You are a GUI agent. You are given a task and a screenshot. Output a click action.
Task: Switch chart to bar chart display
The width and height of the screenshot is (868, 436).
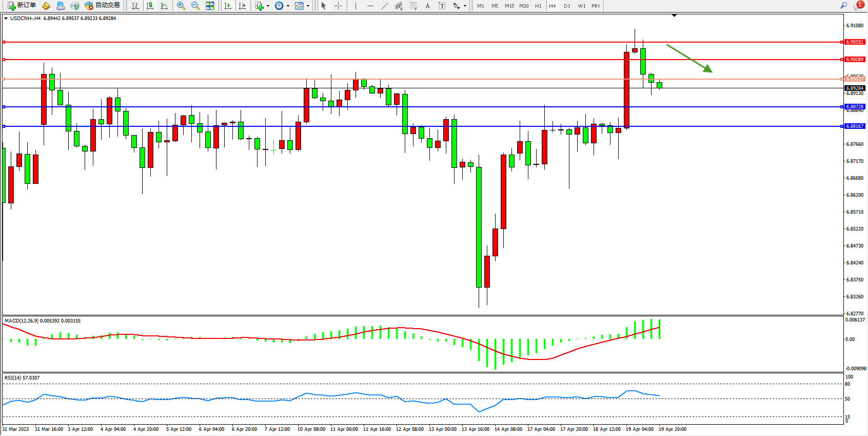(135, 6)
